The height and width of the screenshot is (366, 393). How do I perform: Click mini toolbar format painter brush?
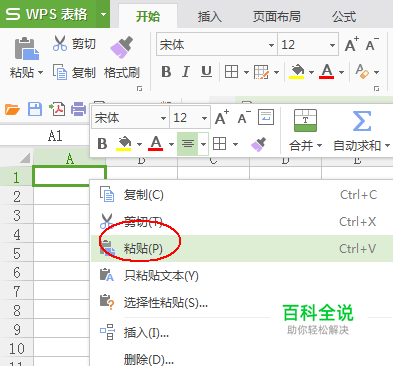point(258,144)
